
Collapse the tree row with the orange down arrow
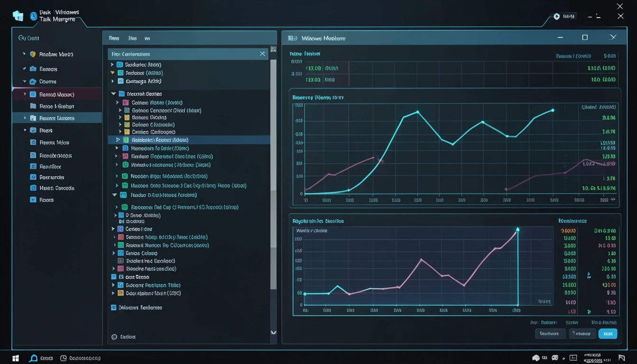112,73
